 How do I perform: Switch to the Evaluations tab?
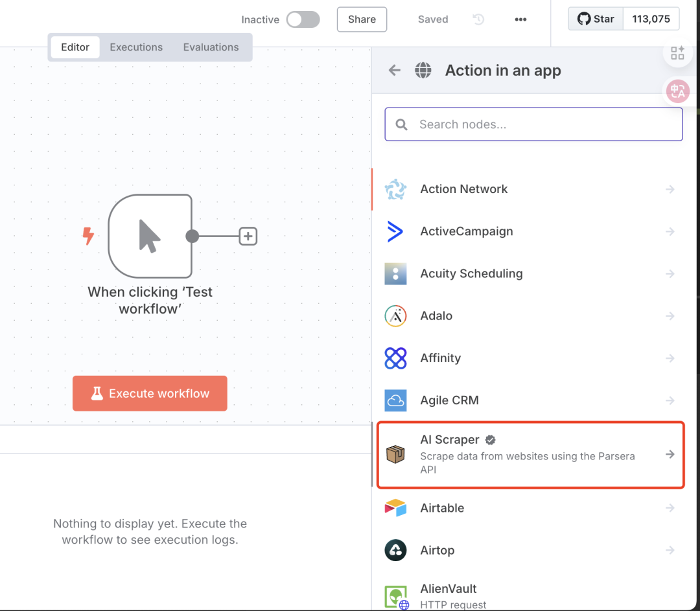(x=211, y=47)
